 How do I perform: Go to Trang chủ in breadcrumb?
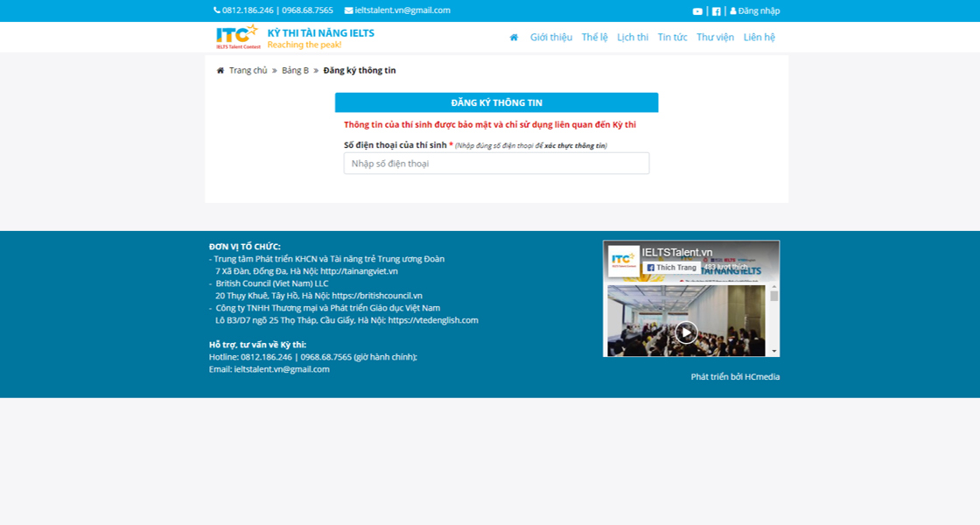[x=248, y=71]
